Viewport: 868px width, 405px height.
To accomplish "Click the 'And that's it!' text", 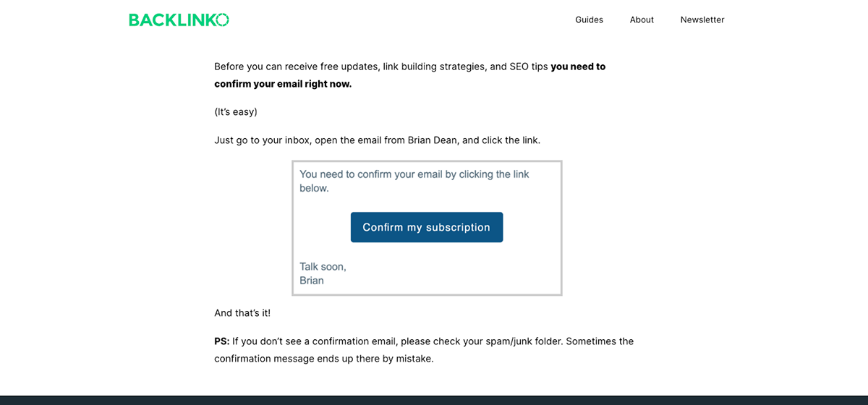I will (x=242, y=313).
